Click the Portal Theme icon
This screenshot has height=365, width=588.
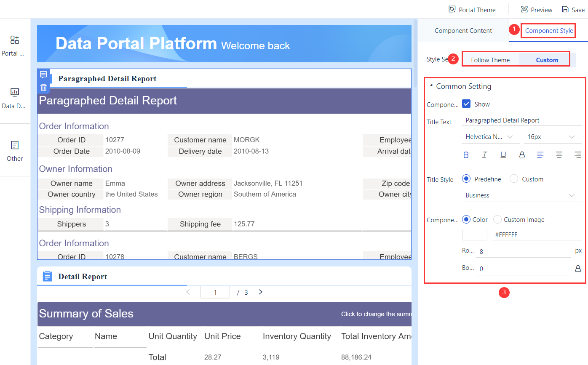(x=452, y=9)
